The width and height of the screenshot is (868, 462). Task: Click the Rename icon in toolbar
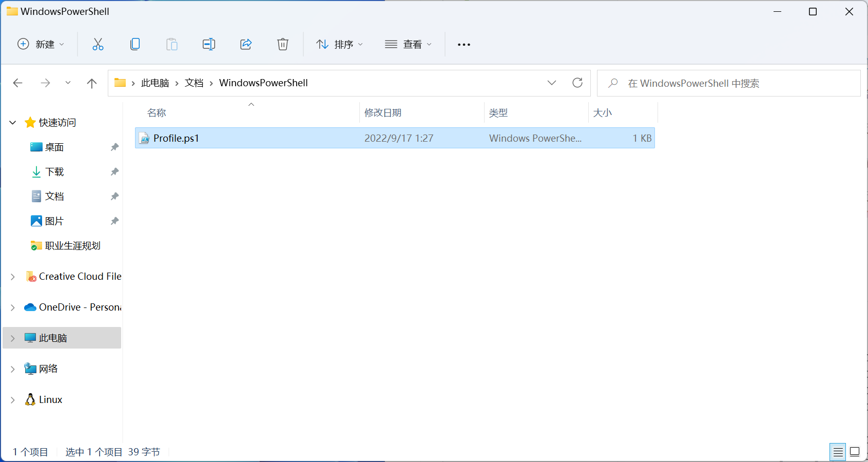209,44
